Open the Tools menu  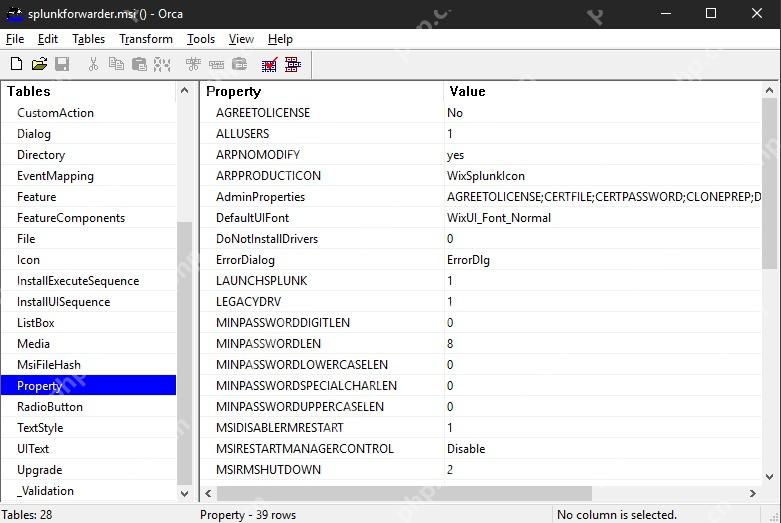coord(201,39)
